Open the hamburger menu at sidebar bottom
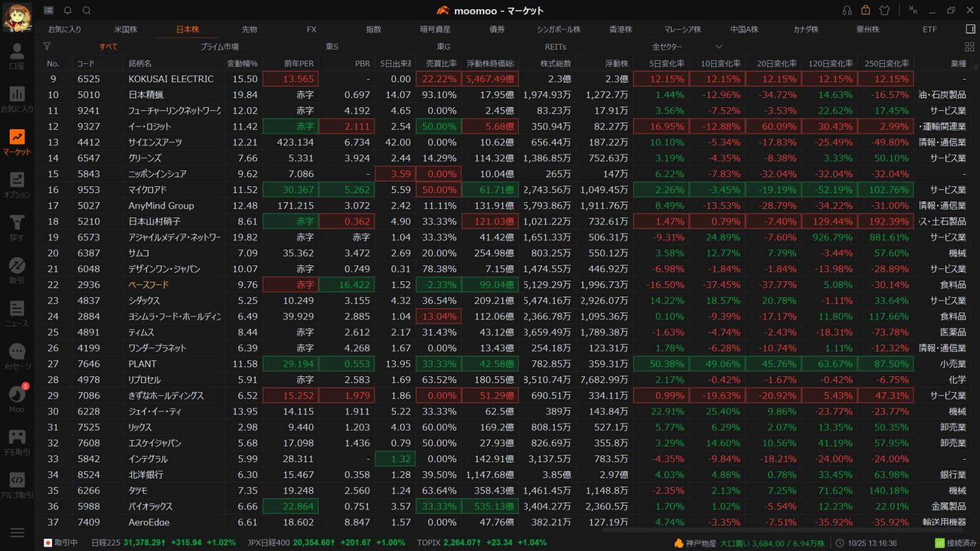 (17, 533)
